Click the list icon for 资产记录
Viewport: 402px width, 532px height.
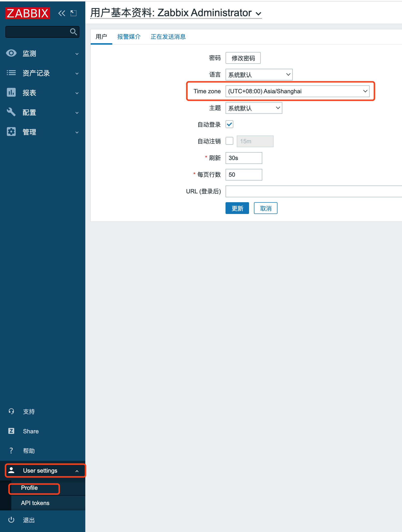11,73
